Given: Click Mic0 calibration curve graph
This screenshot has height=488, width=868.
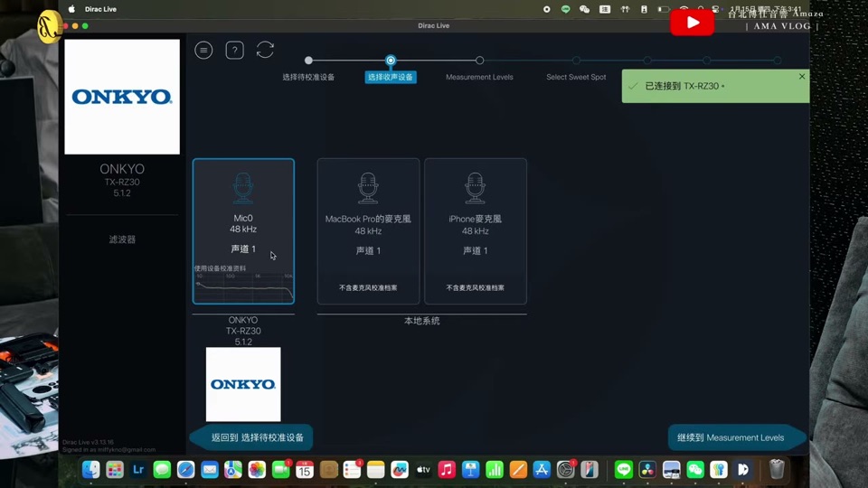Looking at the screenshot, I should click(243, 286).
